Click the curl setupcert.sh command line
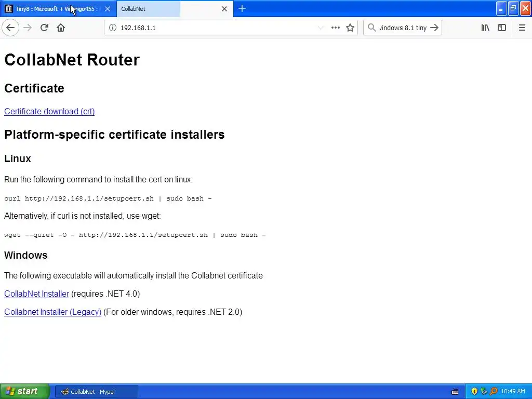Viewport: 532px width, 399px height. (x=108, y=198)
